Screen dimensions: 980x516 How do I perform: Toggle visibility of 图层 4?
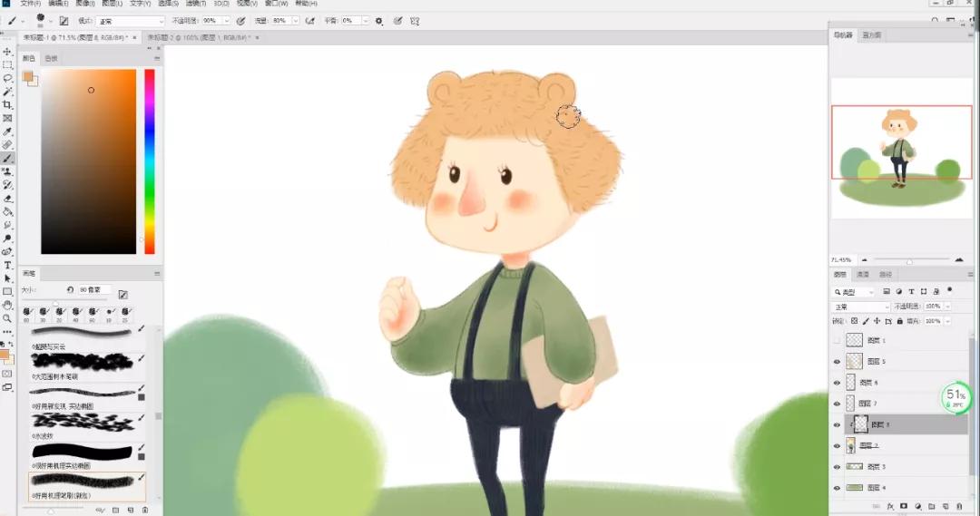coord(837,488)
